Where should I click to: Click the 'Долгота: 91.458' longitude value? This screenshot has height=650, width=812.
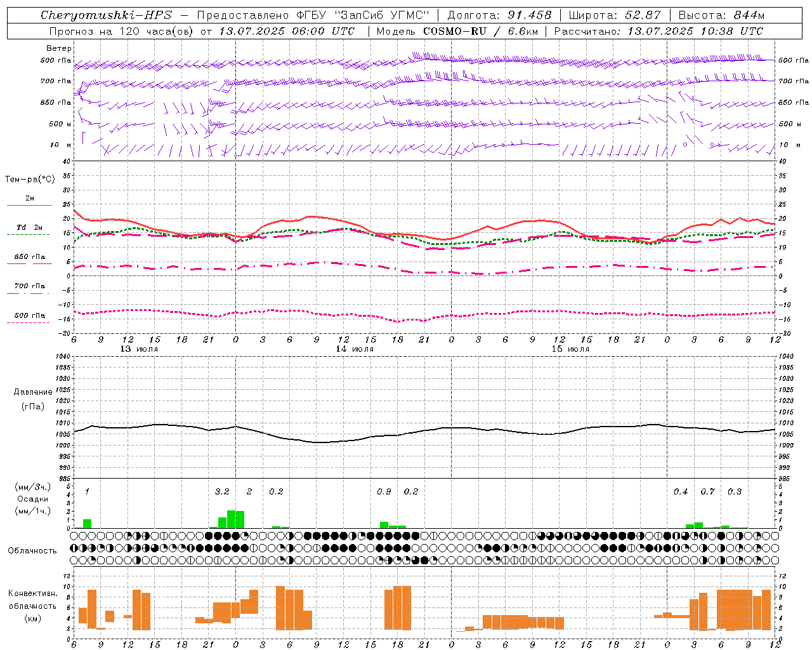coord(500,15)
